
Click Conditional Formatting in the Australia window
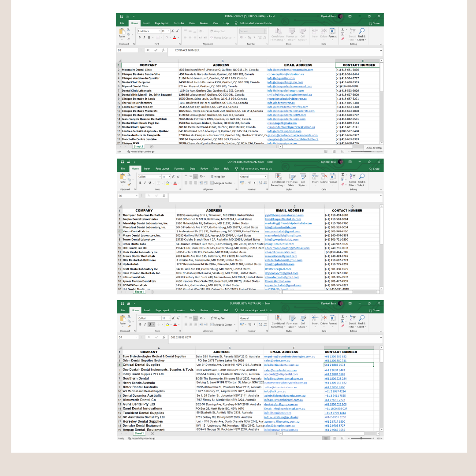(278, 321)
